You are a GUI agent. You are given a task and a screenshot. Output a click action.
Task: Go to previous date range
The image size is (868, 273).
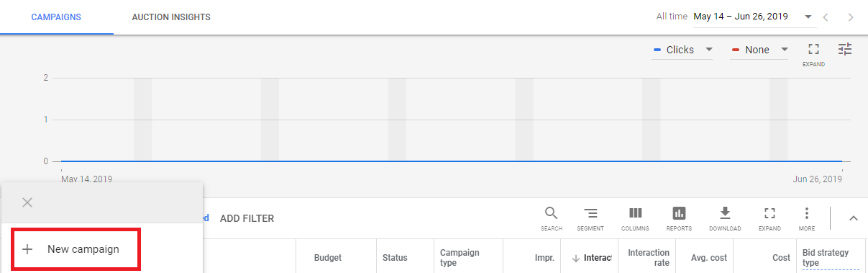point(826,17)
